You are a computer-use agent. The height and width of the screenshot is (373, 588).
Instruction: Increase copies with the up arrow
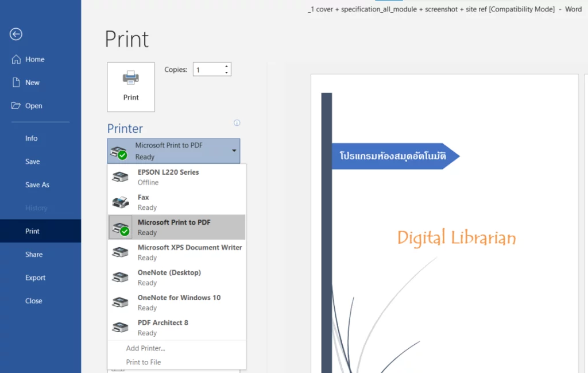pyautogui.click(x=227, y=66)
